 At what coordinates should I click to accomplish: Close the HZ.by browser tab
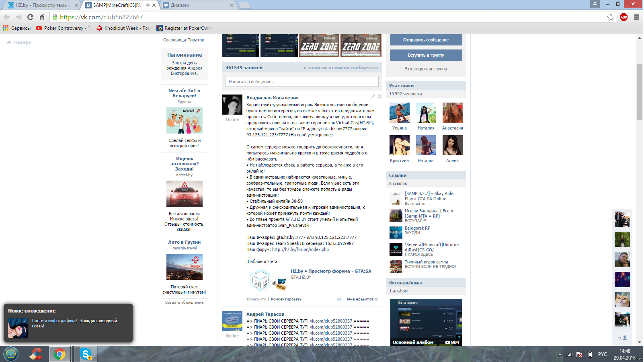[76, 5]
